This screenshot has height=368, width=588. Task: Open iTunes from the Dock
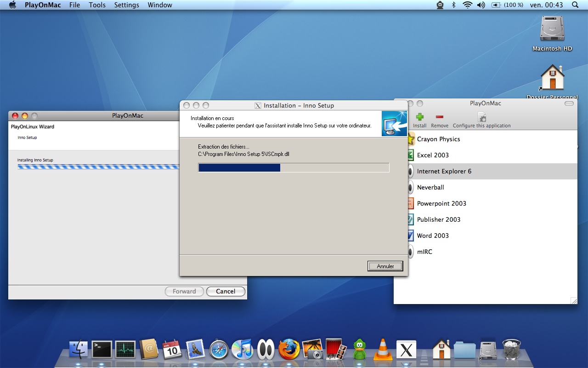pos(242,350)
